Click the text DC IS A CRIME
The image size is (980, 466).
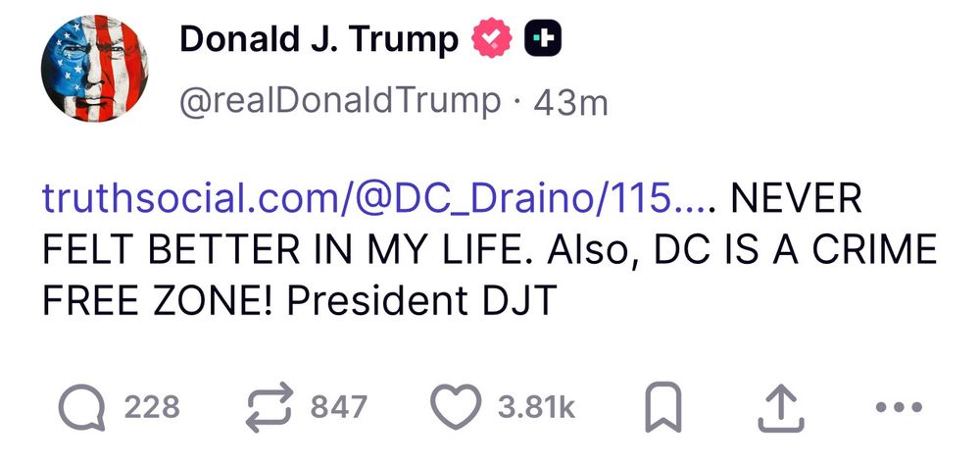point(794,250)
